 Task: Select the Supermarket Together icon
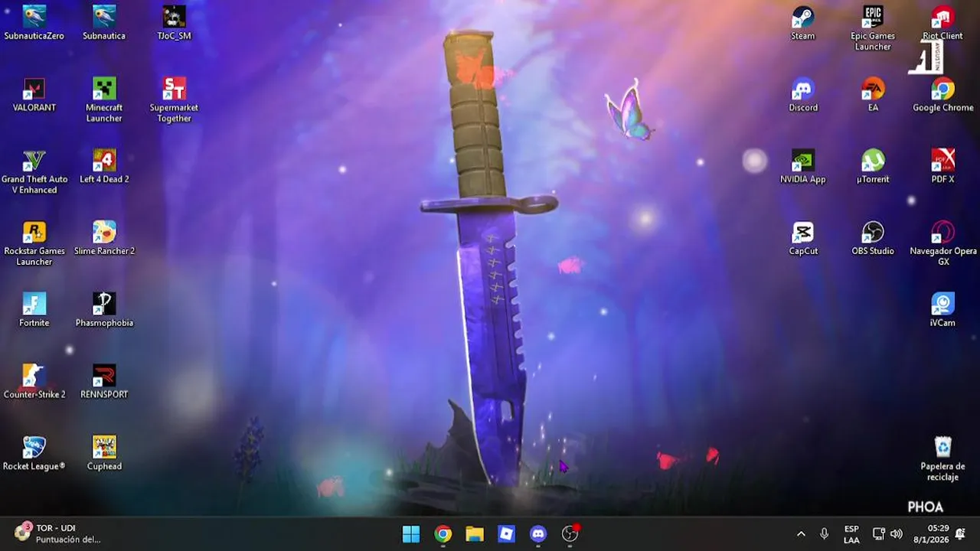coord(174,99)
